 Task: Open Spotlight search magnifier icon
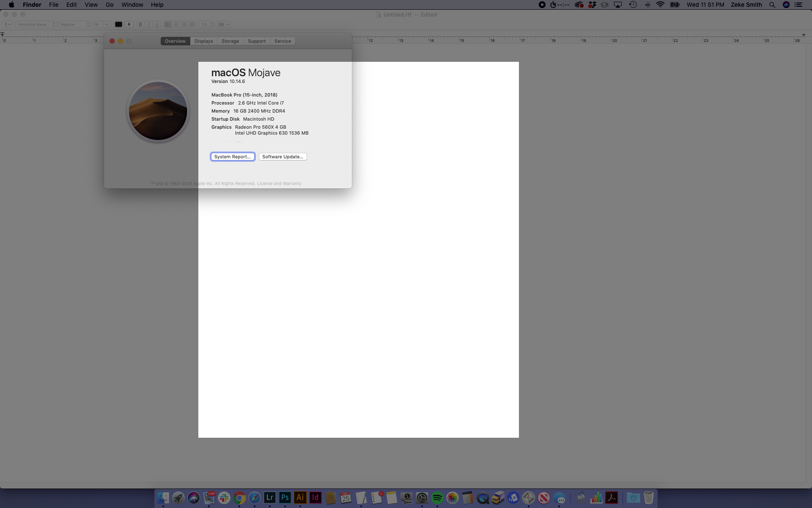click(x=772, y=5)
